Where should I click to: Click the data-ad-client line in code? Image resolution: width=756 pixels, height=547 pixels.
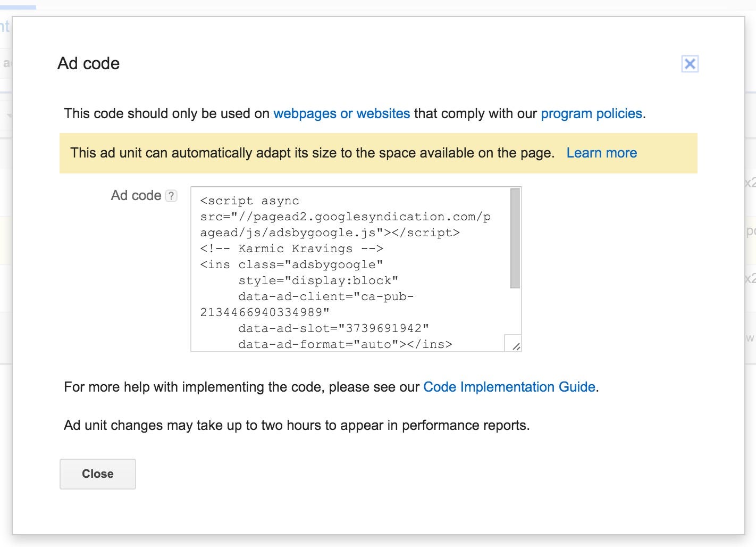click(x=325, y=296)
